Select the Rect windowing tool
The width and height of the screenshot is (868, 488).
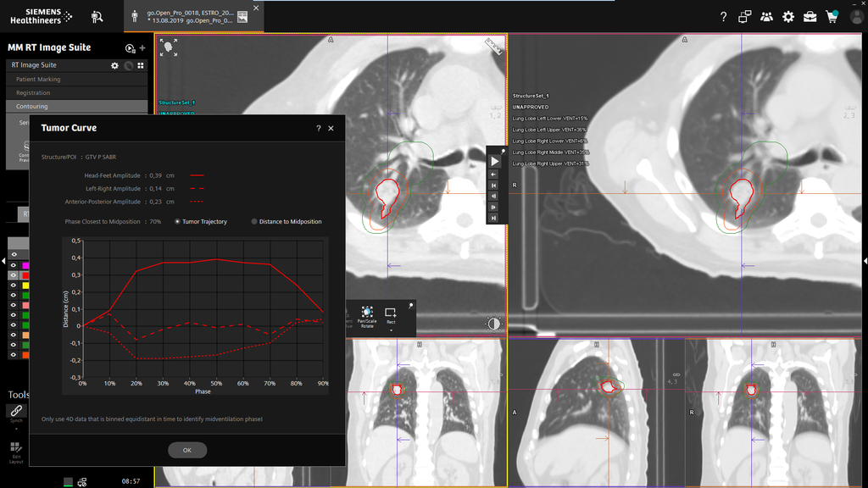(390, 312)
